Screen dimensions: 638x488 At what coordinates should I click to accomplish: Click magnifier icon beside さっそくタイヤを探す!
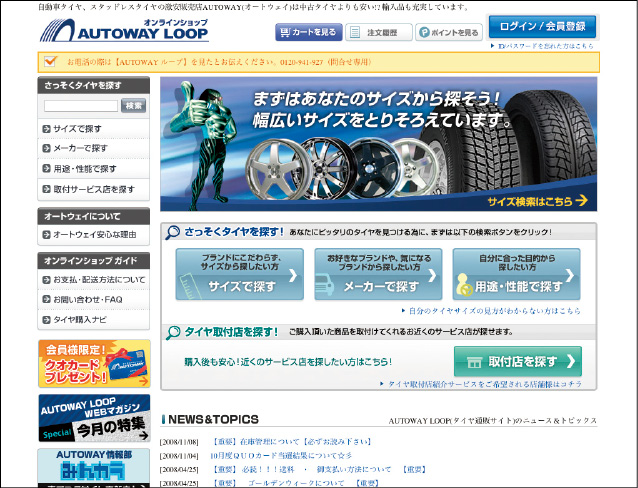[x=173, y=232]
